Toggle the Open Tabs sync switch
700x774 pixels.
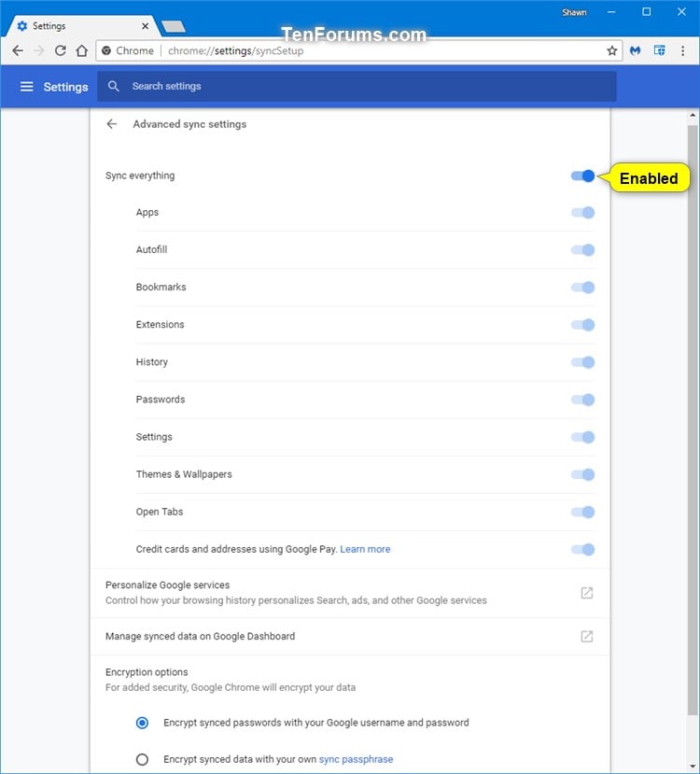point(582,512)
